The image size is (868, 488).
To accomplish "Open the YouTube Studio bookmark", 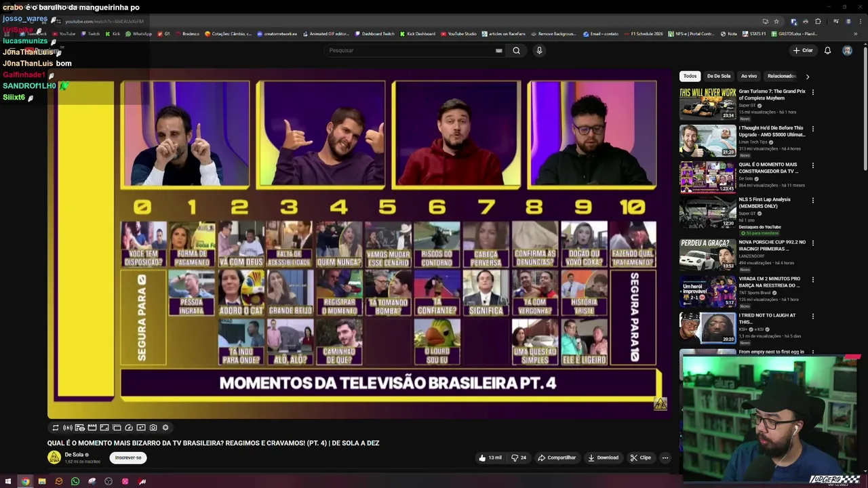I will [x=458, y=34].
